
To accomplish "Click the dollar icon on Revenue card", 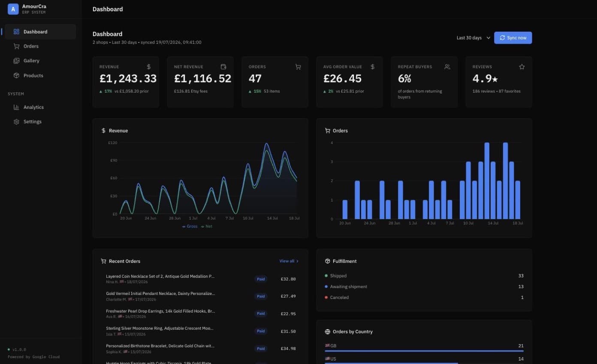I will tap(149, 67).
